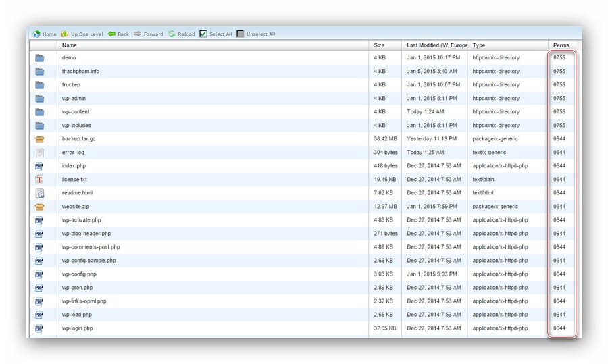608x364 pixels.
Task: Select the tructiep folder icon
Action: pos(40,85)
